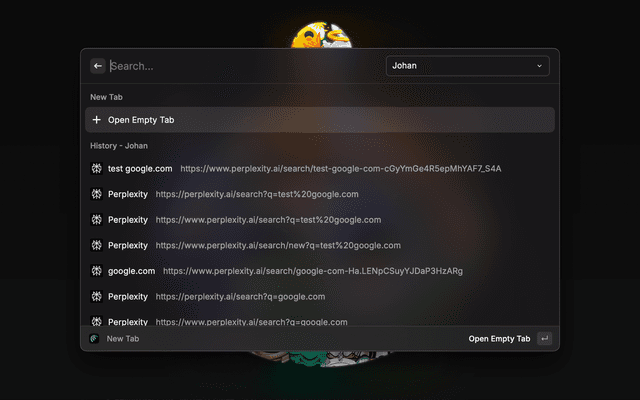This screenshot has height=400, width=640.
Task: Open the test-google-com-cGyYmGe4R5epMhYAF7_S4A URL link
Action: tap(340, 168)
